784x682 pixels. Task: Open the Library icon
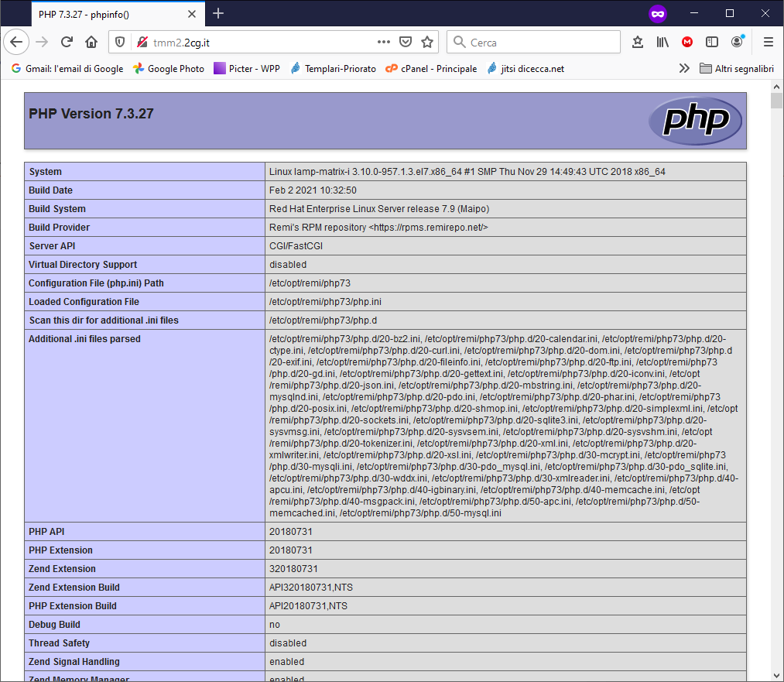point(662,42)
